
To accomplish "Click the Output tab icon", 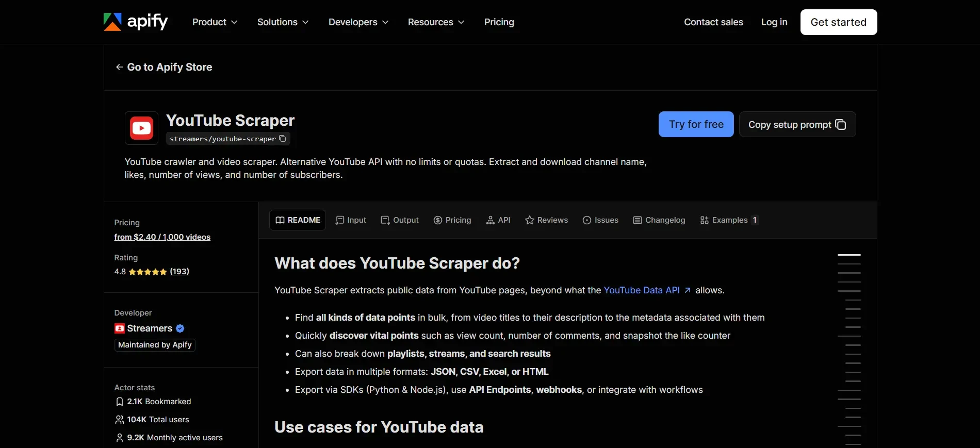I will click(385, 220).
